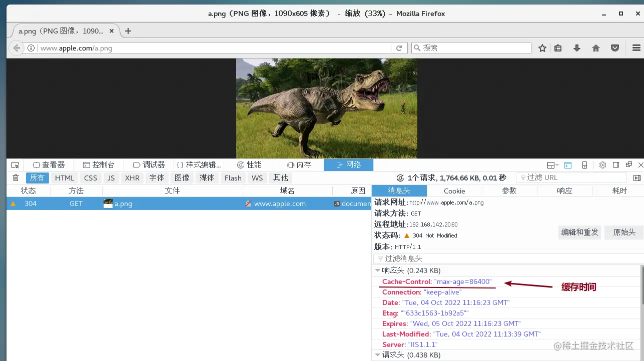Click the 编辑和重发 button
Screen dimensions: 644x361
[x=579, y=232]
